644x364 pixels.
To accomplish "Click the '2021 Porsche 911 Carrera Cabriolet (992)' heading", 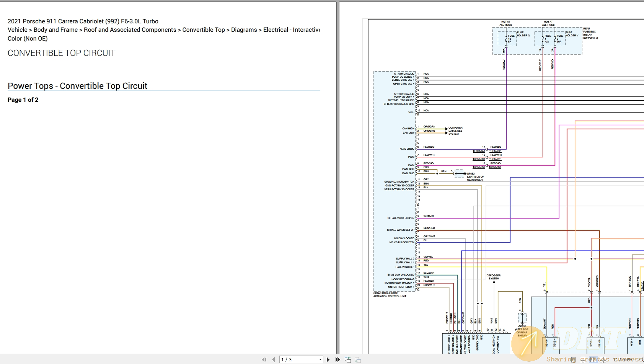I will point(83,21).
